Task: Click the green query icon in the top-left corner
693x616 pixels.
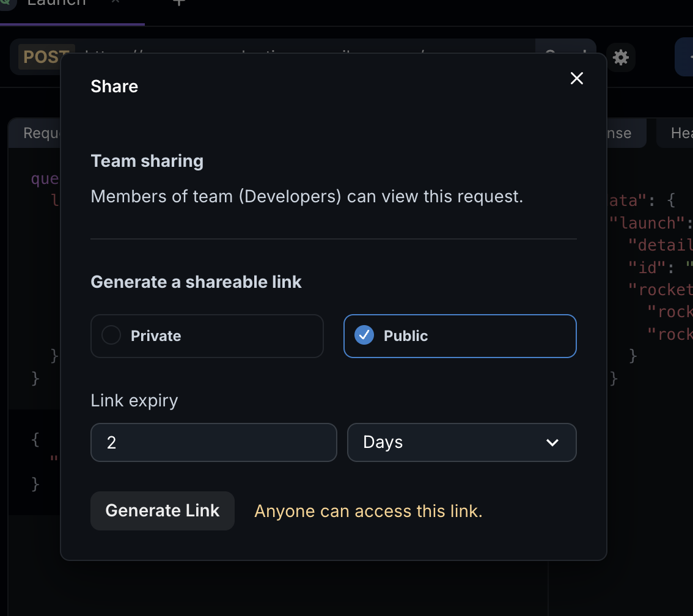Action: point(6,4)
